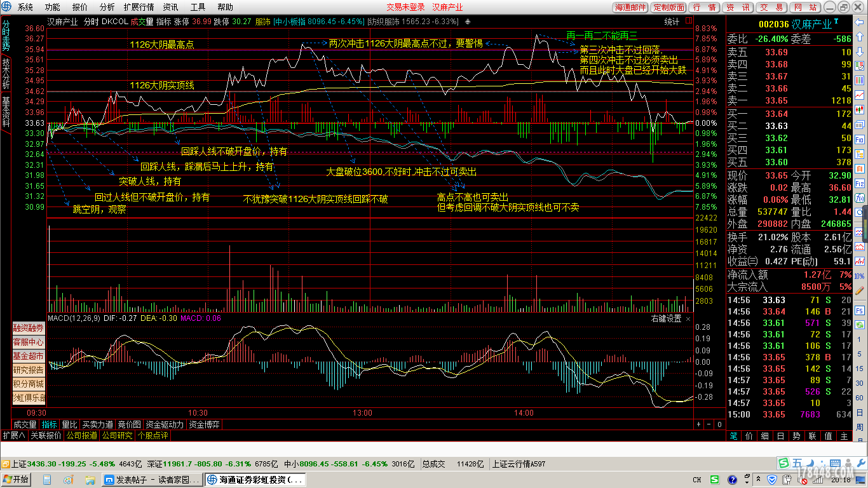Image resolution: width=868 pixels, height=488 pixels.
Task: Click the muted volume icon in system tray
Action: coord(803,479)
